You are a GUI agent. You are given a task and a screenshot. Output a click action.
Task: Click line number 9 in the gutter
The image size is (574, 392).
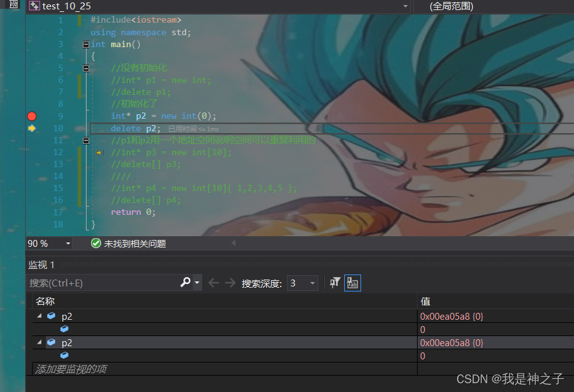pyautogui.click(x=60, y=116)
